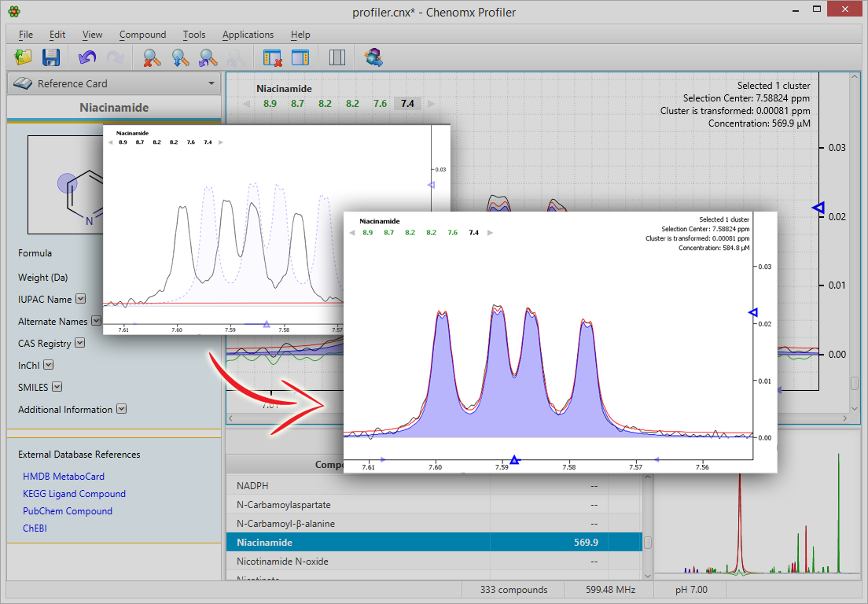
Task: Select the highlighted Niacinamide row
Action: tap(434, 542)
